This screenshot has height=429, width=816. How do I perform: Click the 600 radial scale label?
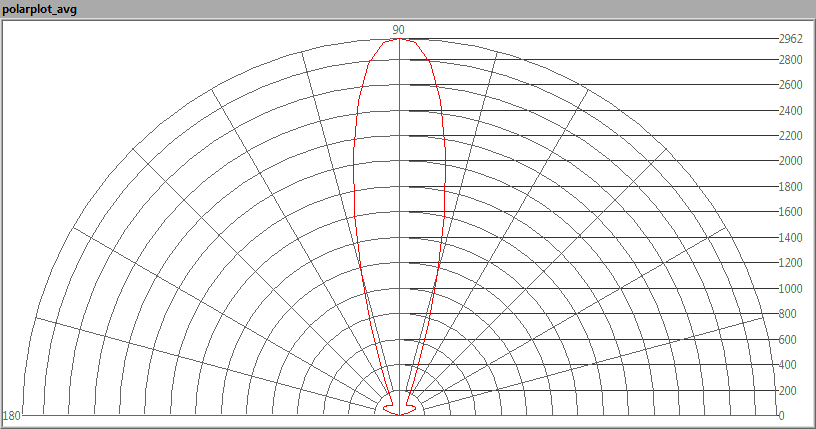(x=787, y=340)
